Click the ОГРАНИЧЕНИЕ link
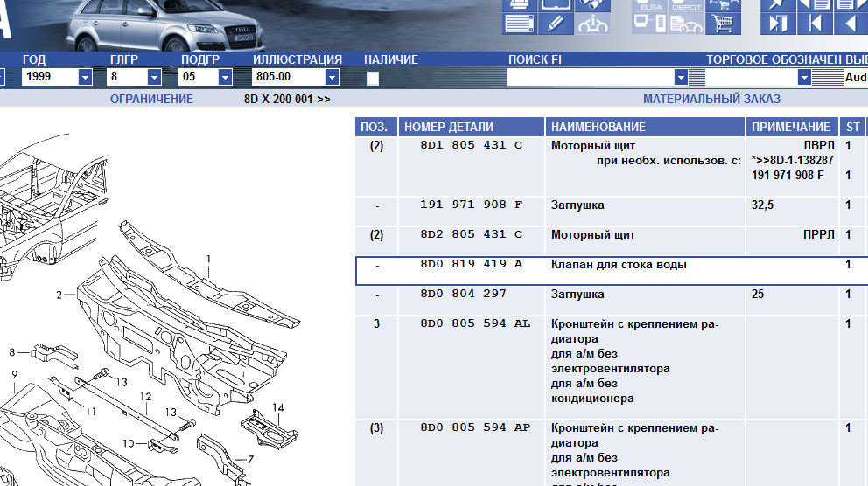Image resolution: width=868 pixels, height=486 pixels. click(x=151, y=99)
